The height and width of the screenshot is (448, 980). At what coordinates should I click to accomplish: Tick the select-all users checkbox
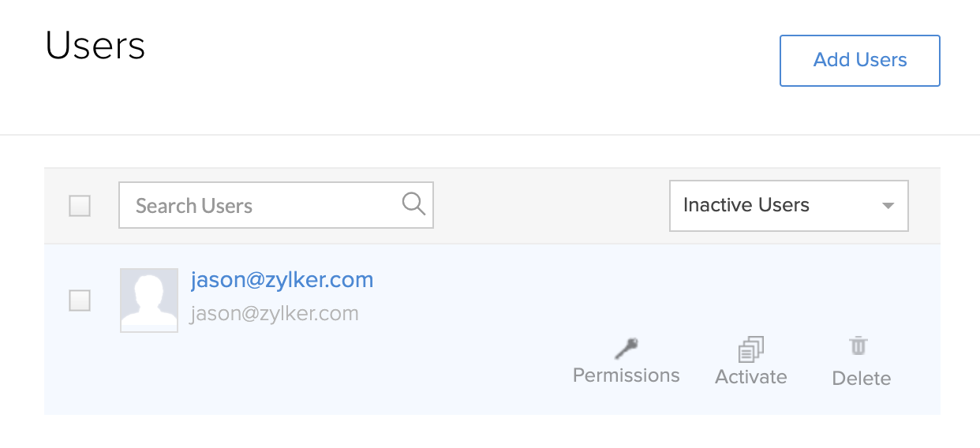pos(80,206)
